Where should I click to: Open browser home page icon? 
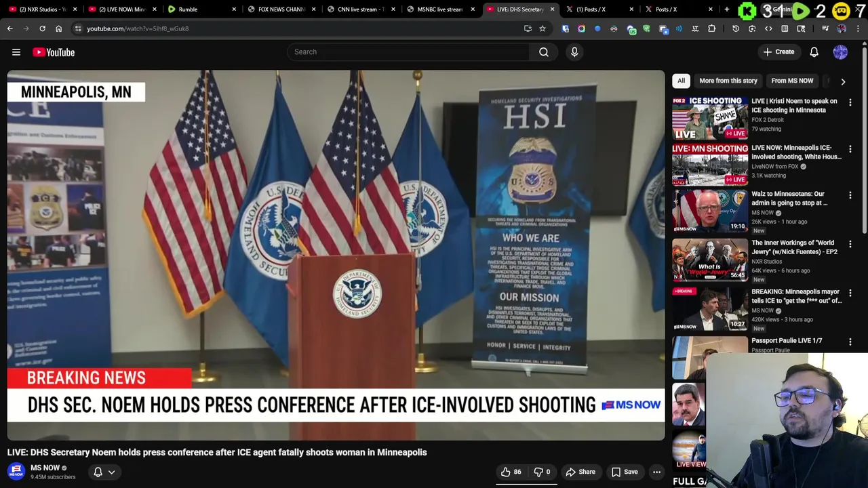point(58,28)
